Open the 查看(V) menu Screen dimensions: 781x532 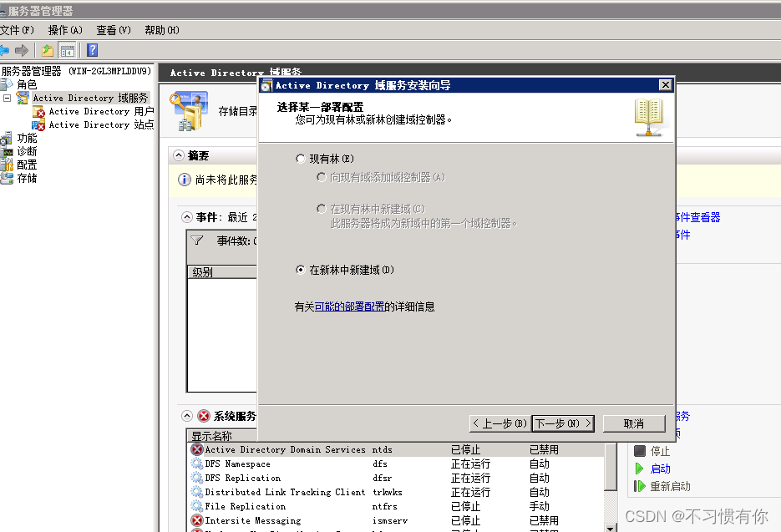pos(114,30)
